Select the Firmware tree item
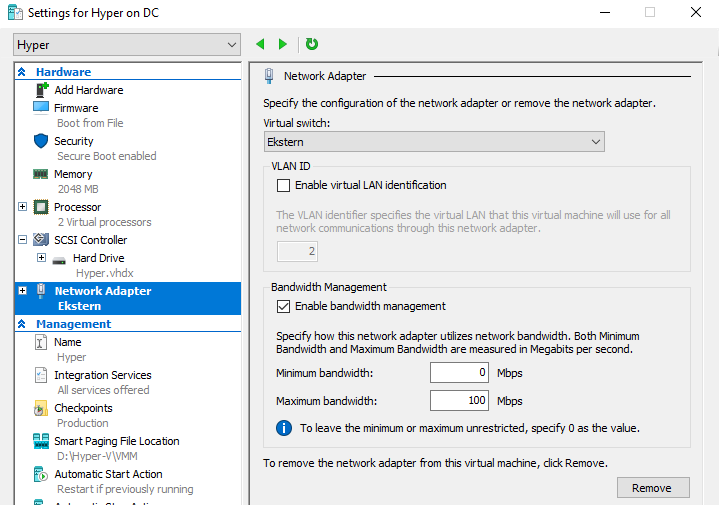 [x=76, y=108]
